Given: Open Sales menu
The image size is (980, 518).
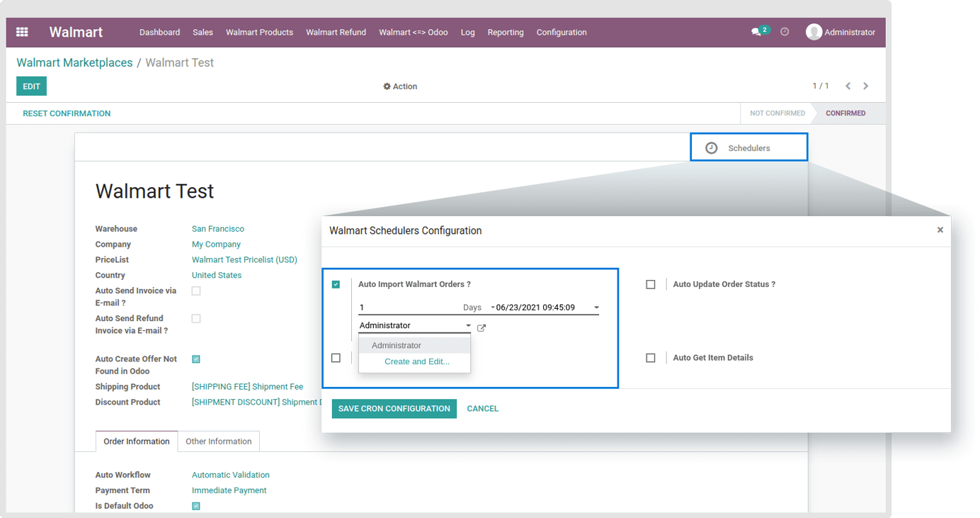Looking at the screenshot, I should point(203,32).
